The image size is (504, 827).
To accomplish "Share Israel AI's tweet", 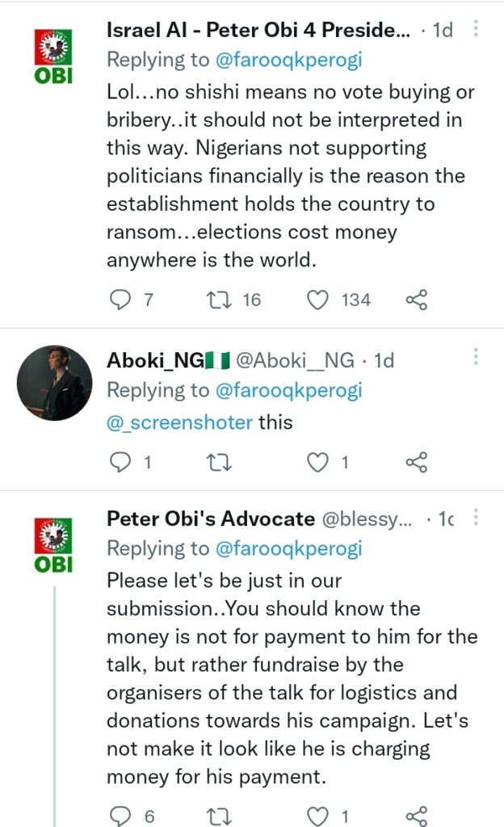I will 416,300.
